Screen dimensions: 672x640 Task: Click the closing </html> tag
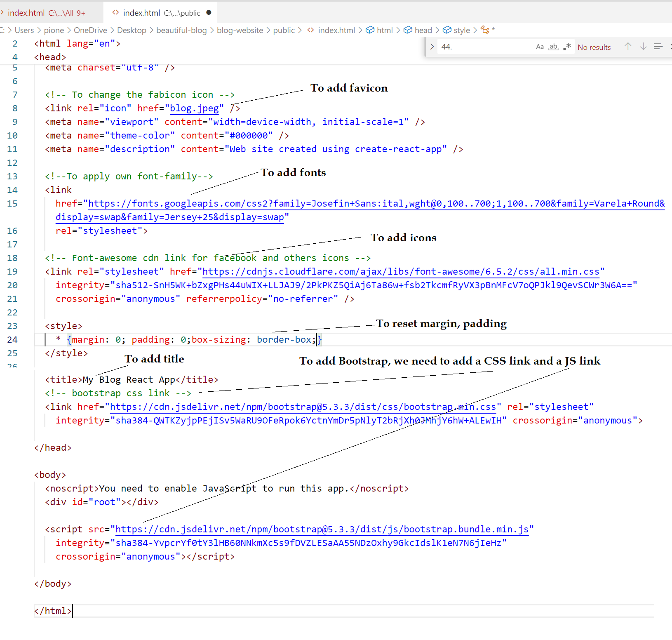click(x=53, y=611)
